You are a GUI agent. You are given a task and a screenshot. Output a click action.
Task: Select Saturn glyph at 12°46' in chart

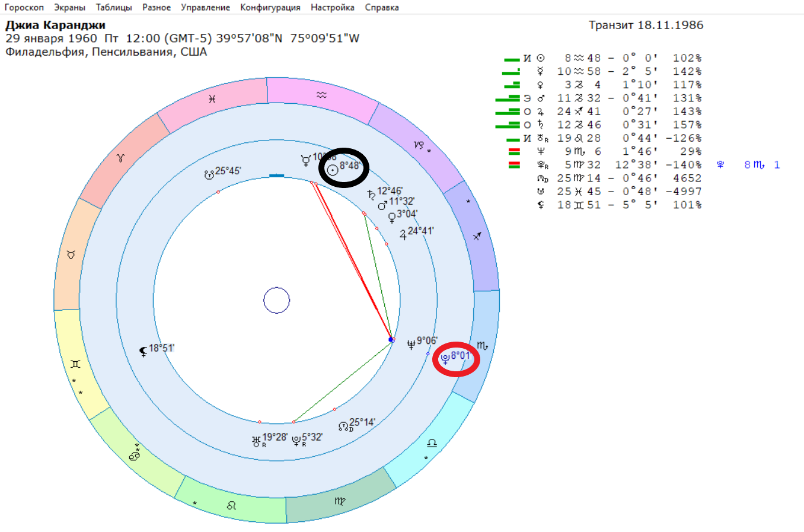click(x=371, y=195)
